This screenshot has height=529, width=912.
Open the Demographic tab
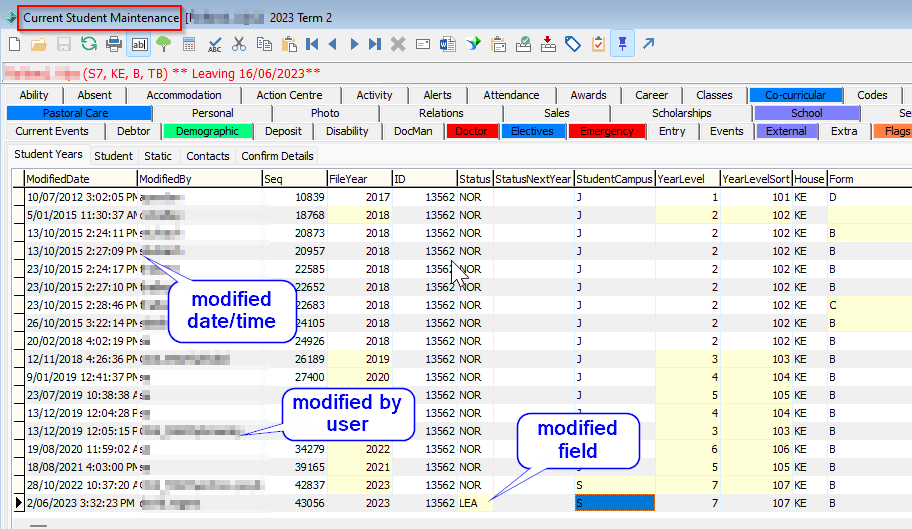207,131
